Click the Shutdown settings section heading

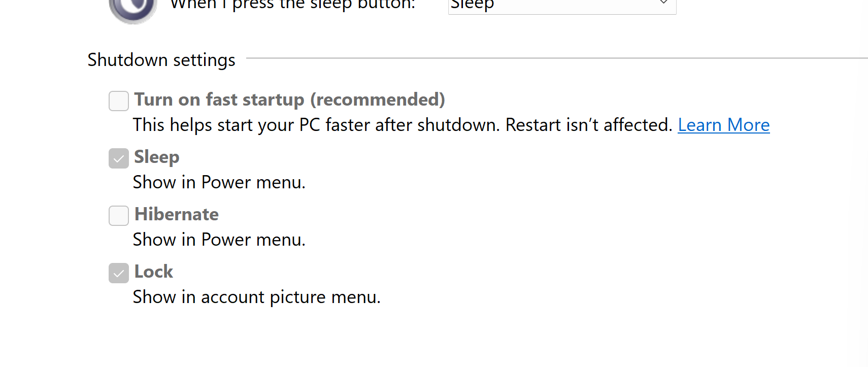(161, 60)
